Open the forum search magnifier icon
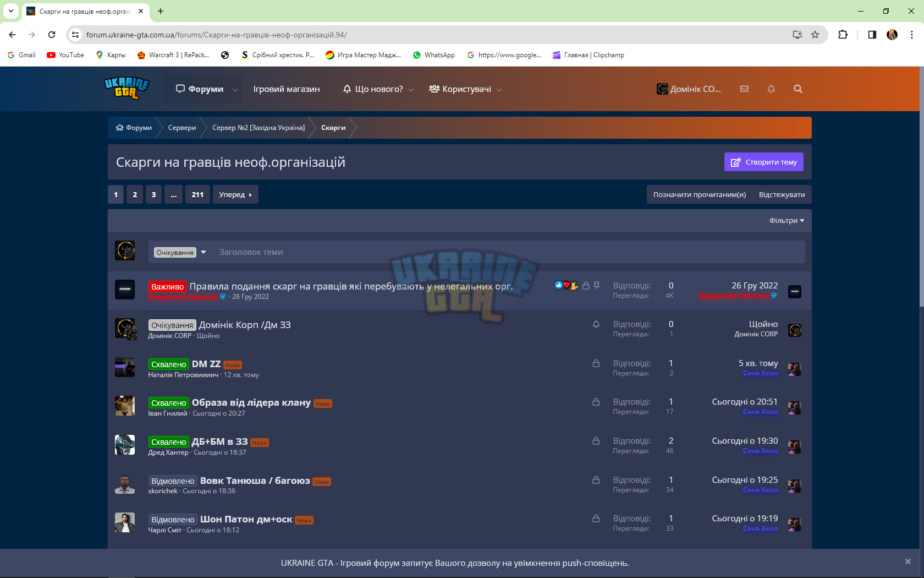 pos(798,89)
